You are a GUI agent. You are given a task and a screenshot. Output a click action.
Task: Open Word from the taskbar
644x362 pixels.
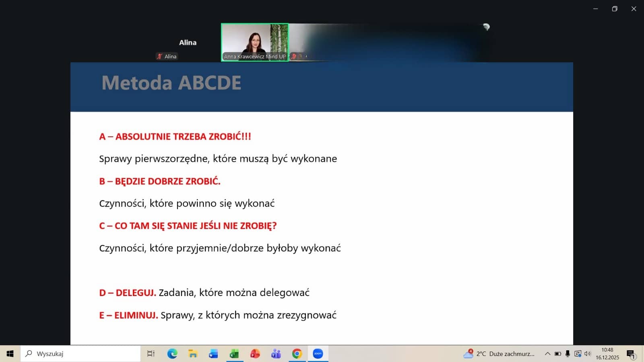213,354
